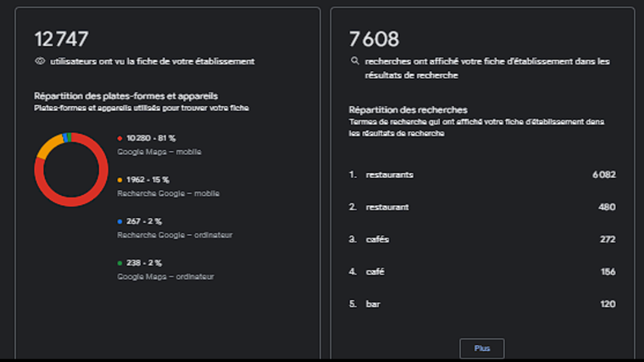The height and width of the screenshot is (362, 644).
Task: Select the "restaurant" search term with 480 searches
Action: [387, 207]
